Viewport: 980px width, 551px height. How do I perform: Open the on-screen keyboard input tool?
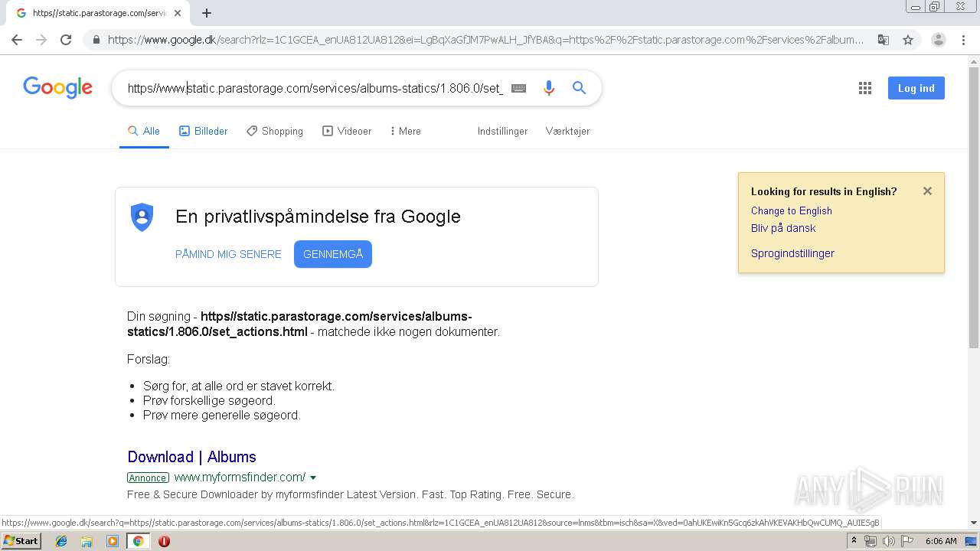point(518,88)
